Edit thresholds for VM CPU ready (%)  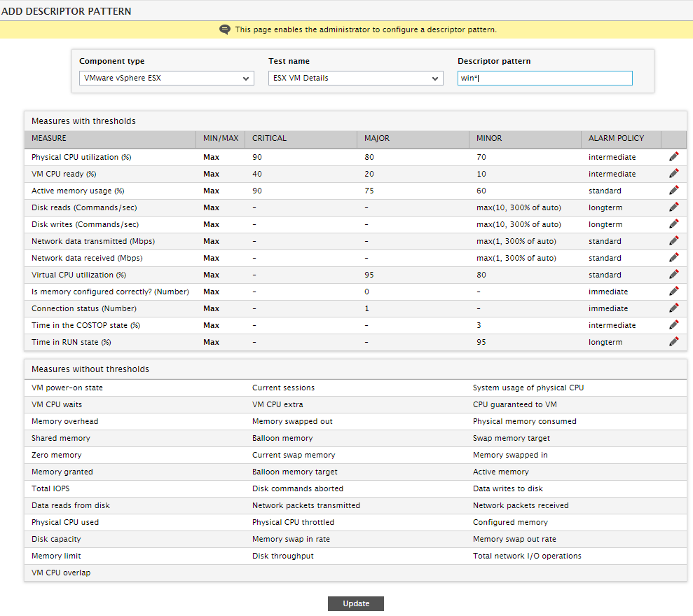pyautogui.click(x=673, y=174)
